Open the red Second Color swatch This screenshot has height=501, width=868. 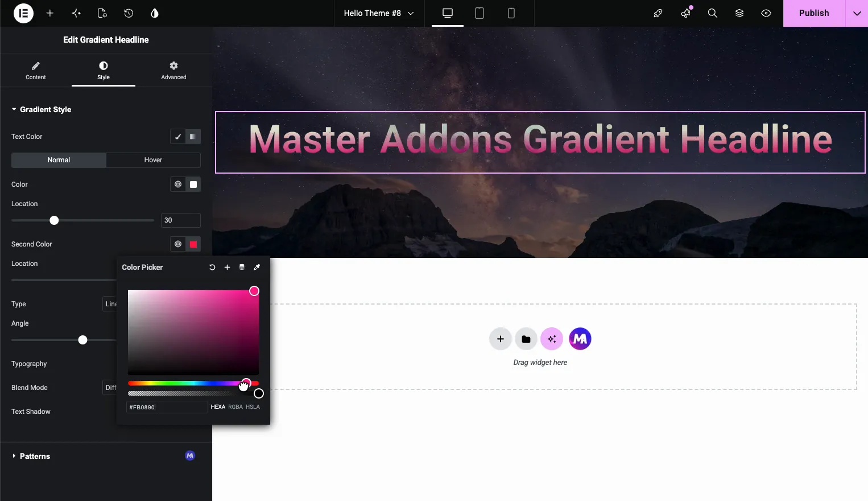click(x=193, y=244)
